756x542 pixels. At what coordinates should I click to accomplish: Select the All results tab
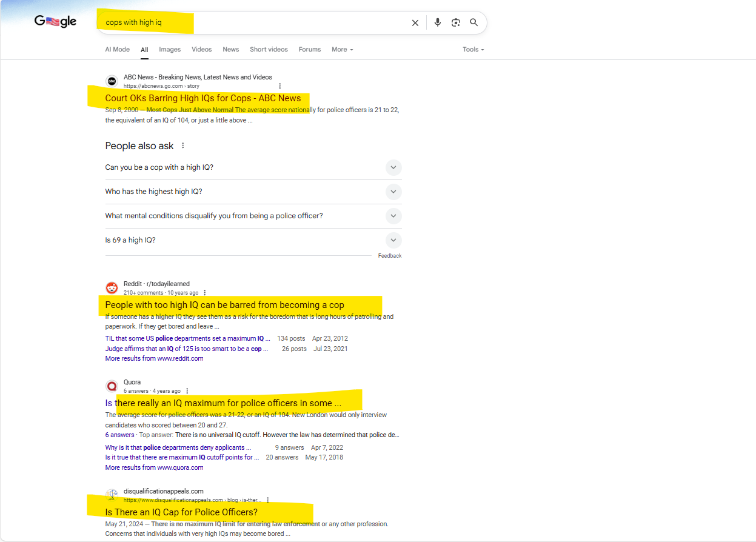tap(144, 50)
